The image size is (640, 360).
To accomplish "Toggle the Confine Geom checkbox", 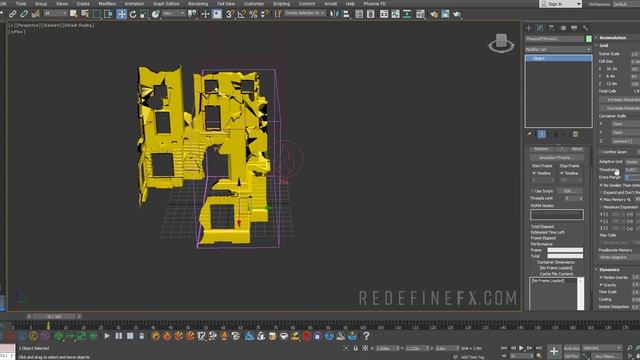I will click(601, 152).
